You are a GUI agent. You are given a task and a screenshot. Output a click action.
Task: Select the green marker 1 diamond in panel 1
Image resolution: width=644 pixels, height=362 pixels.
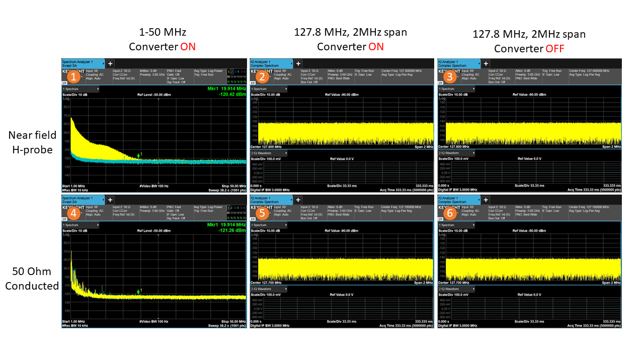coord(139,155)
